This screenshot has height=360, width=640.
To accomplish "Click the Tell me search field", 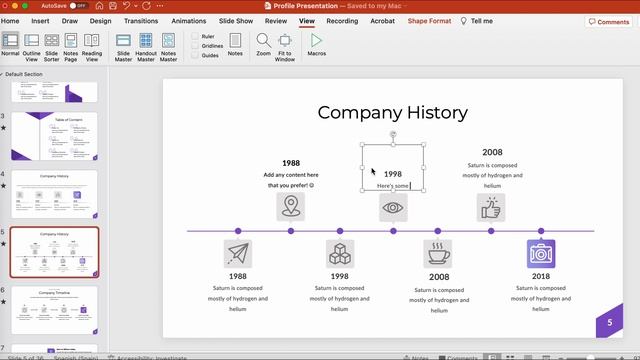I will [x=482, y=21].
